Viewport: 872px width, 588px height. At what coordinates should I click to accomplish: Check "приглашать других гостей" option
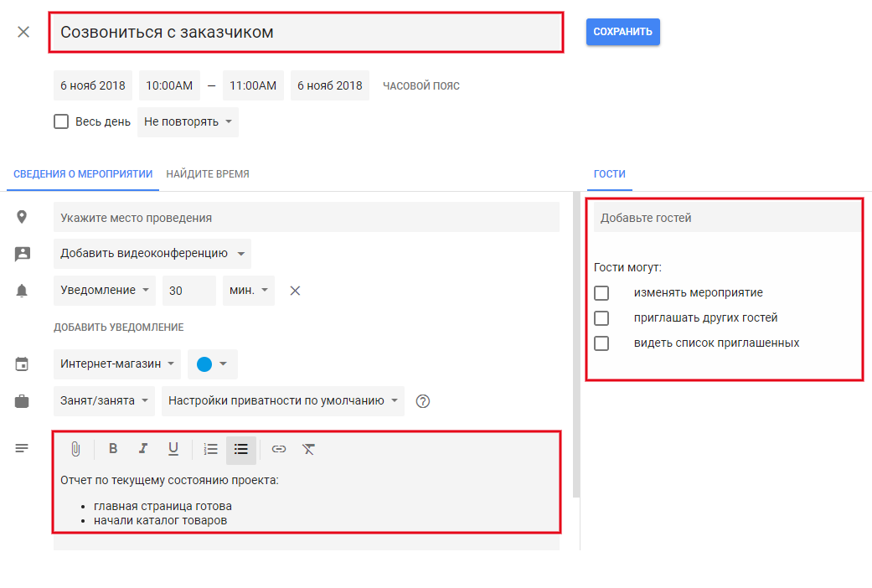pyautogui.click(x=601, y=318)
